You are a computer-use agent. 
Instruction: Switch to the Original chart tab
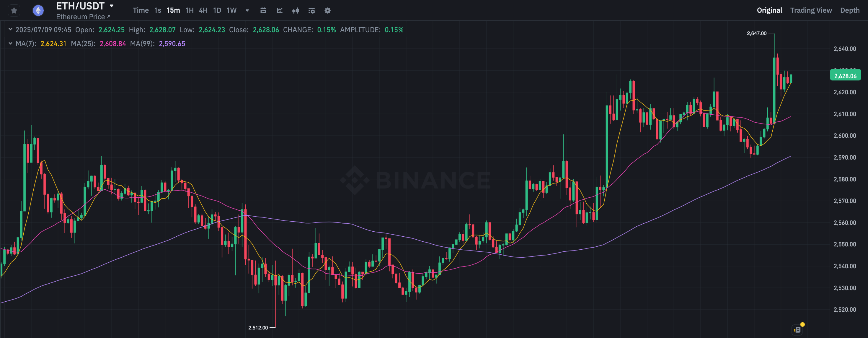(769, 10)
